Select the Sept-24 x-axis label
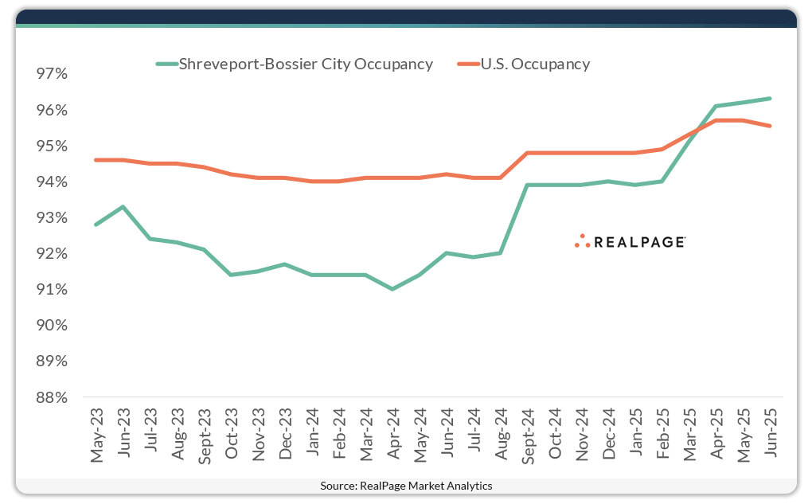The height and width of the screenshot is (504, 812). coord(527,435)
